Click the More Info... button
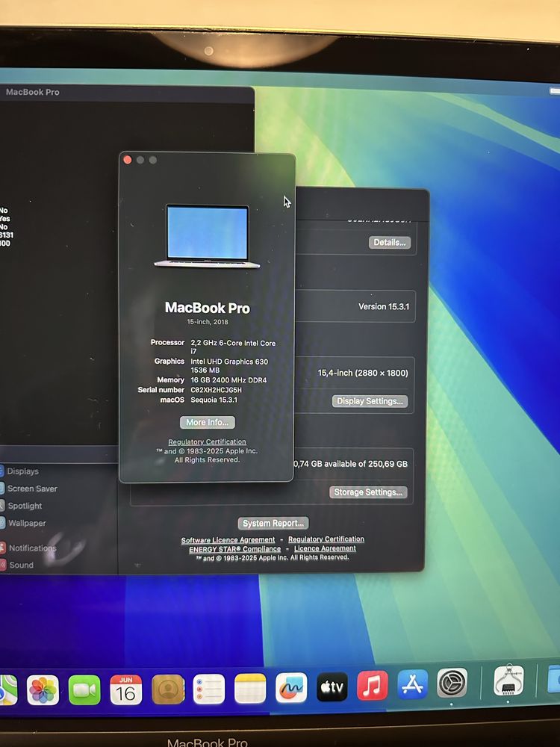 point(207,422)
